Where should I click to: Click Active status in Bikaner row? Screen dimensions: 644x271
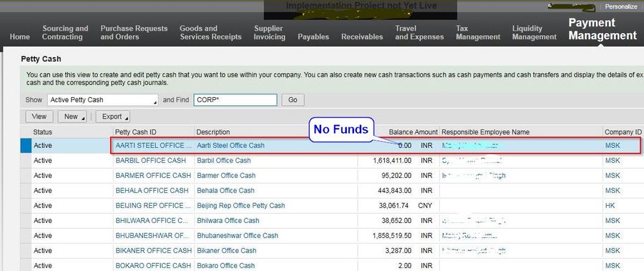pyautogui.click(x=43, y=250)
